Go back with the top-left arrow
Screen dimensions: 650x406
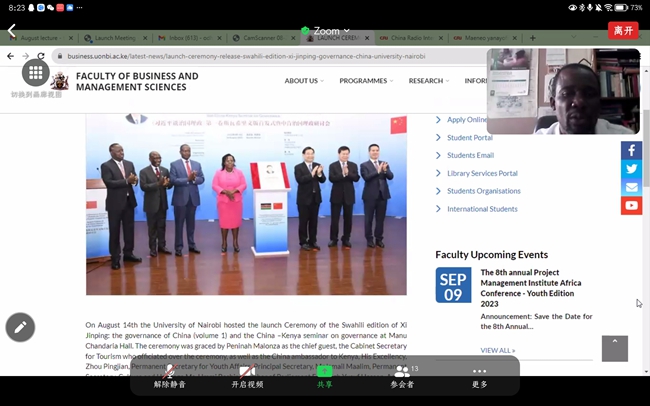click(x=12, y=31)
